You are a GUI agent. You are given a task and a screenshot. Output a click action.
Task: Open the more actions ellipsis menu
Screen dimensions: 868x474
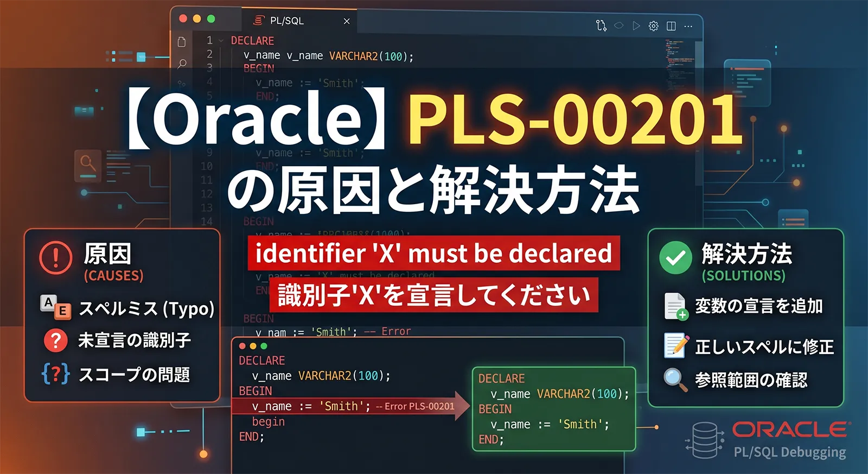tap(688, 26)
